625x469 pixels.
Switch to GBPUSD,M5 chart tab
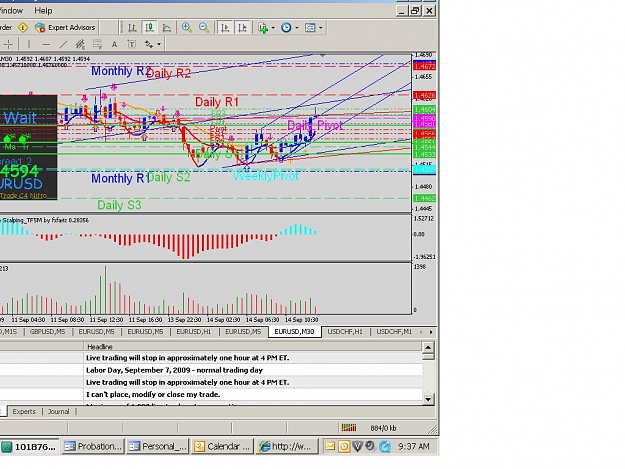(47, 332)
